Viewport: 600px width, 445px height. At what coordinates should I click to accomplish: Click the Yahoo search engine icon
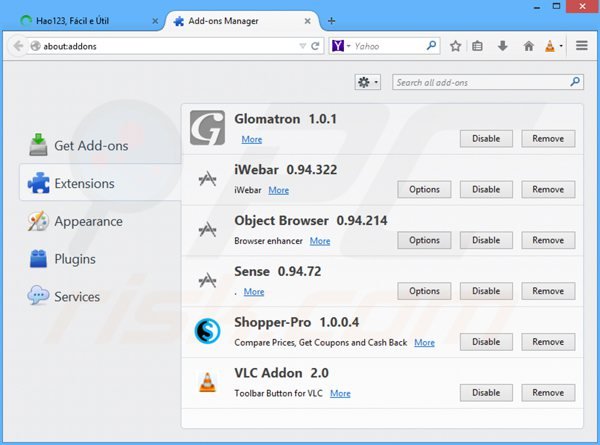coord(338,46)
